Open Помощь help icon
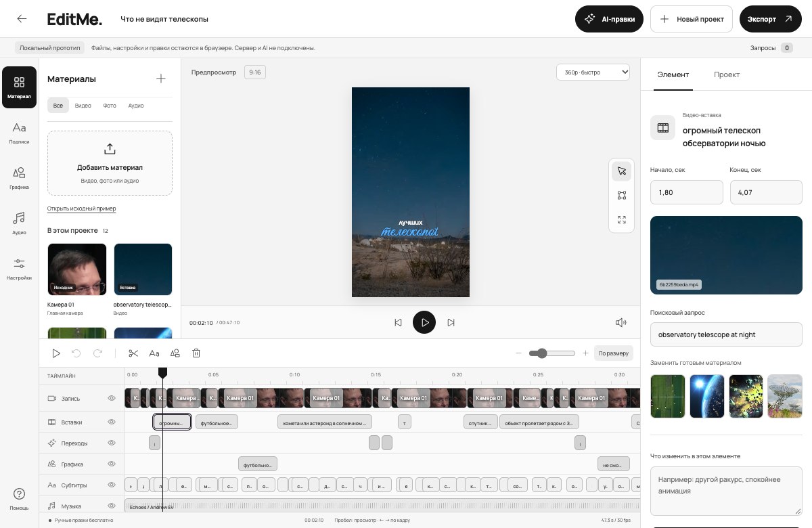This screenshot has width=812, height=528. [19, 498]
